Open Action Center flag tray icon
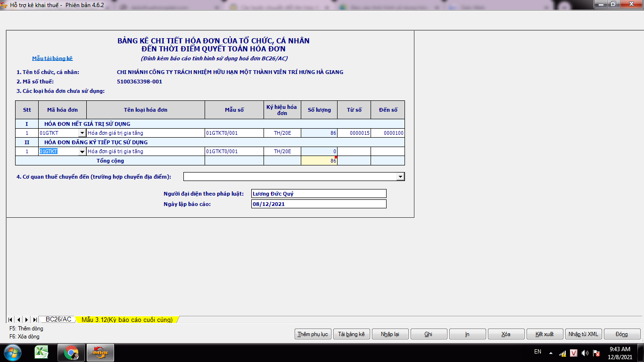The width and height of the screenshot is (644, 362). point(596,353)
